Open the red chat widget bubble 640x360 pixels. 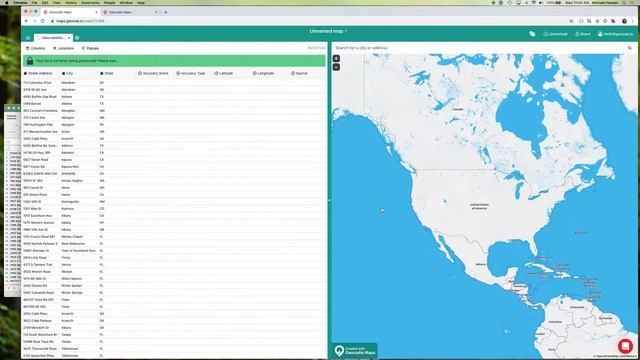(625, 346)
